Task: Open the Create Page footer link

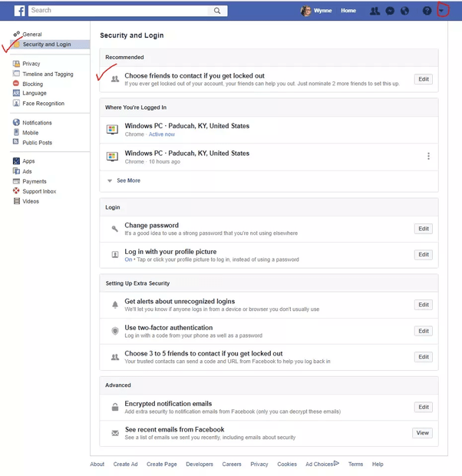Action: [162, 464]
